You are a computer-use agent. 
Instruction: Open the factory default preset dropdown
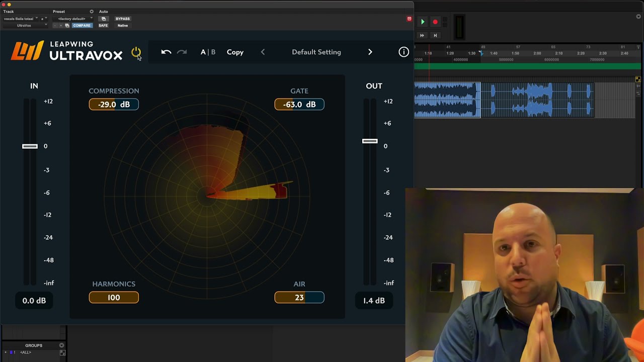point(73,19)
